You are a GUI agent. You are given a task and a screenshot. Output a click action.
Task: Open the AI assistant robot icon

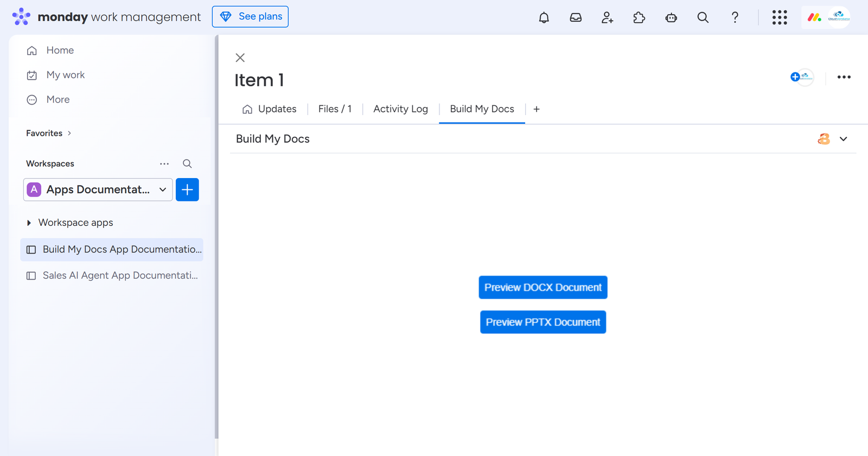(x=671, y=17)
